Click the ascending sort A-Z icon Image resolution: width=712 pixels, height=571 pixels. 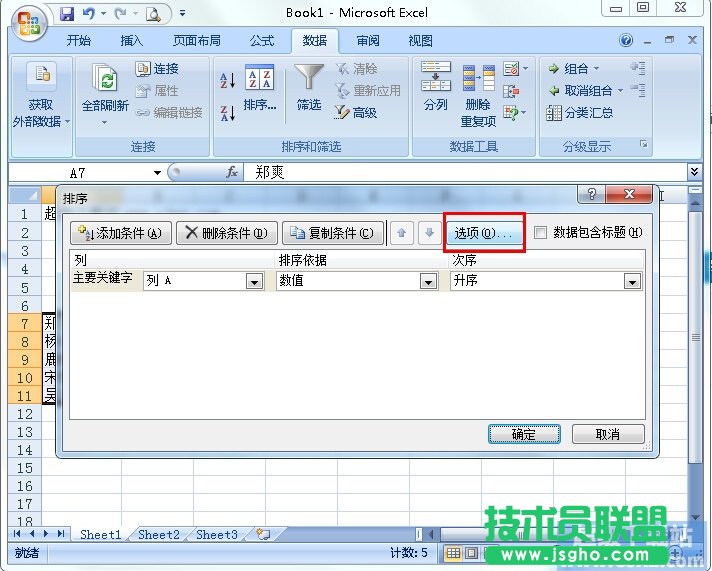point(227,80)
